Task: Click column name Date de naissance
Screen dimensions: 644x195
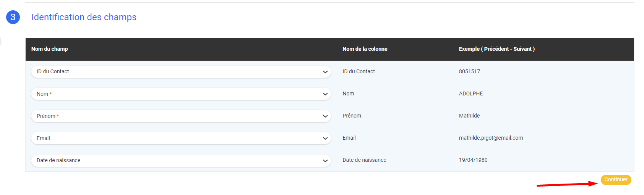Action: pos(364,160)
